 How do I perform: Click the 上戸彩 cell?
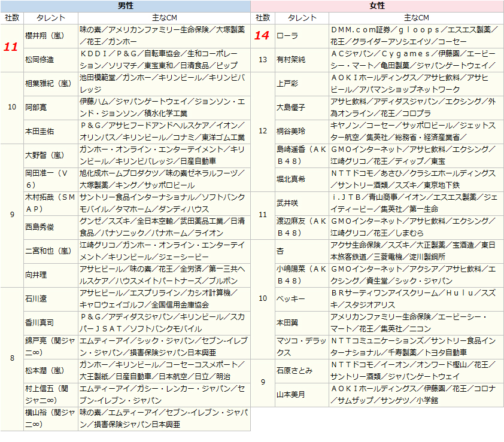click(302, 84)
